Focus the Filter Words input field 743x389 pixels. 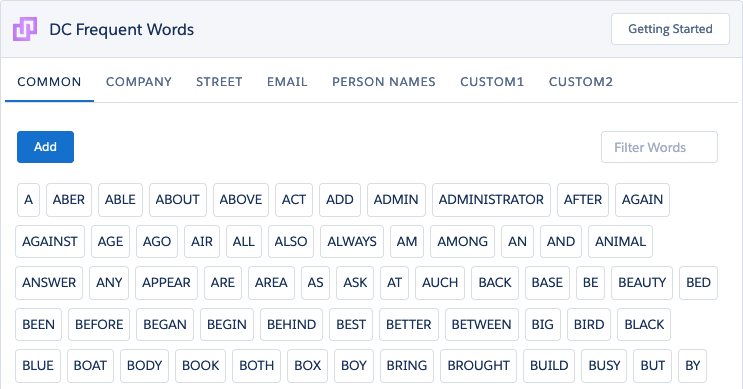[659, 147]
